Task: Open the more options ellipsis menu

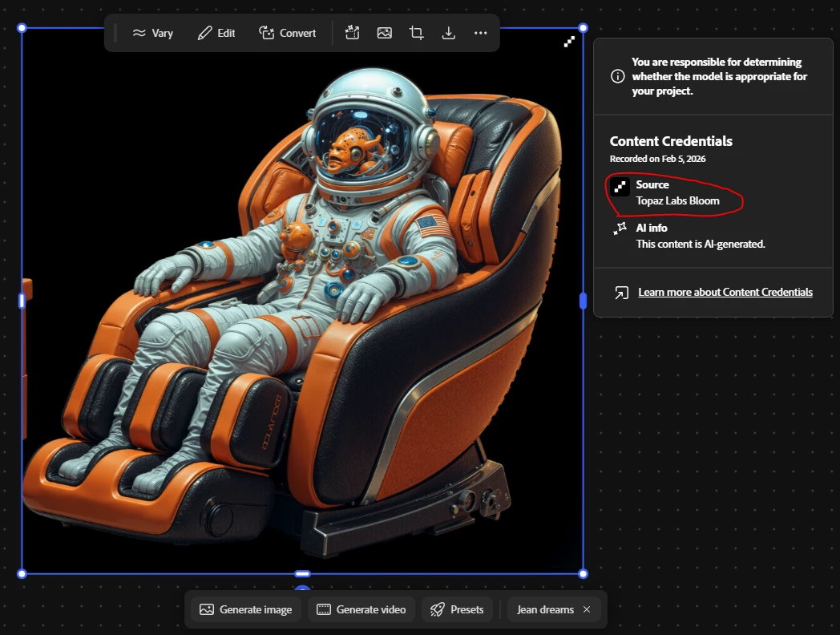Action: tap(481, 33)
